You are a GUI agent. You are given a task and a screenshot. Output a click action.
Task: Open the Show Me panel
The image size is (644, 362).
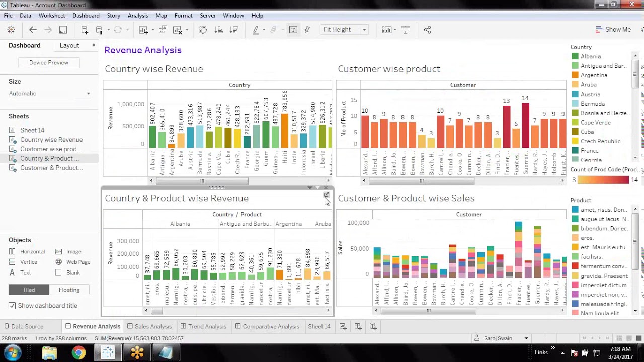tap(613, 30)
